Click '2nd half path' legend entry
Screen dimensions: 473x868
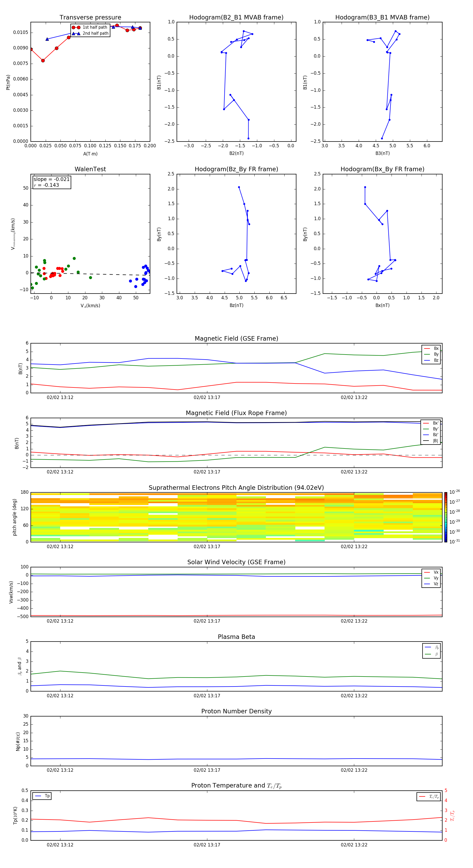[x=90, y=33]
